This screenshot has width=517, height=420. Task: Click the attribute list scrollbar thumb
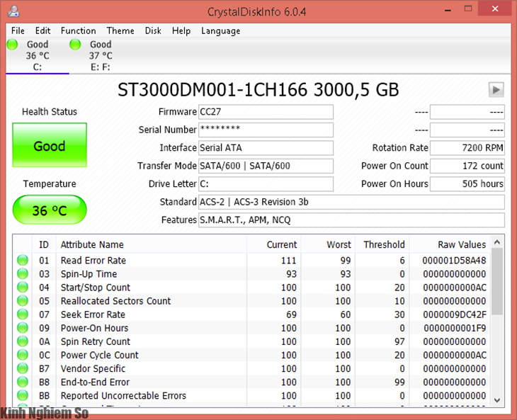[497, 282]
